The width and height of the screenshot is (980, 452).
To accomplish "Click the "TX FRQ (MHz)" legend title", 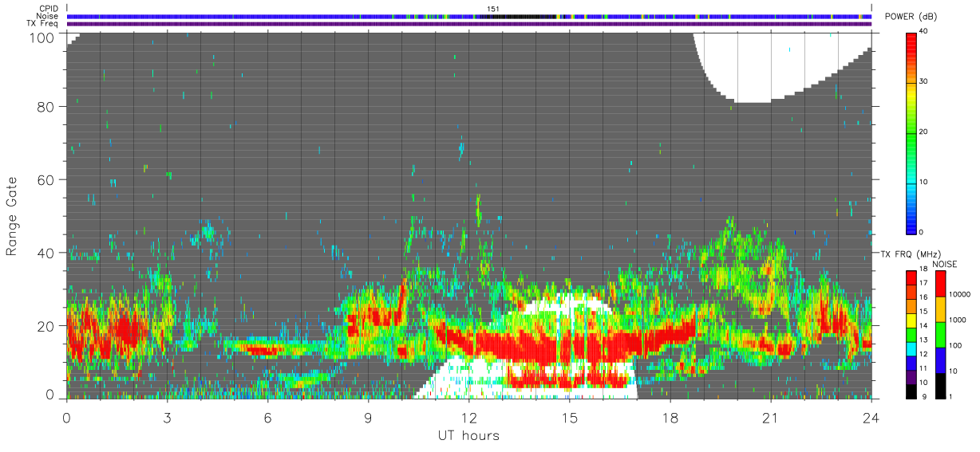I will 911,254.
